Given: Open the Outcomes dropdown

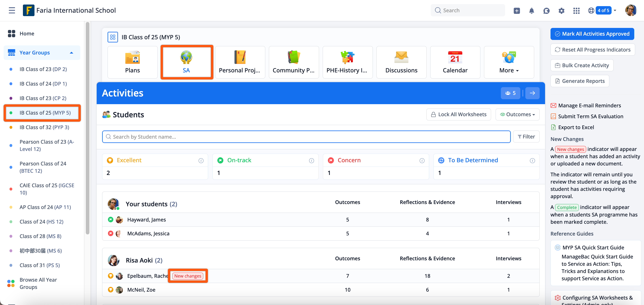Looking at the screenshot, I should click(517, 114).
